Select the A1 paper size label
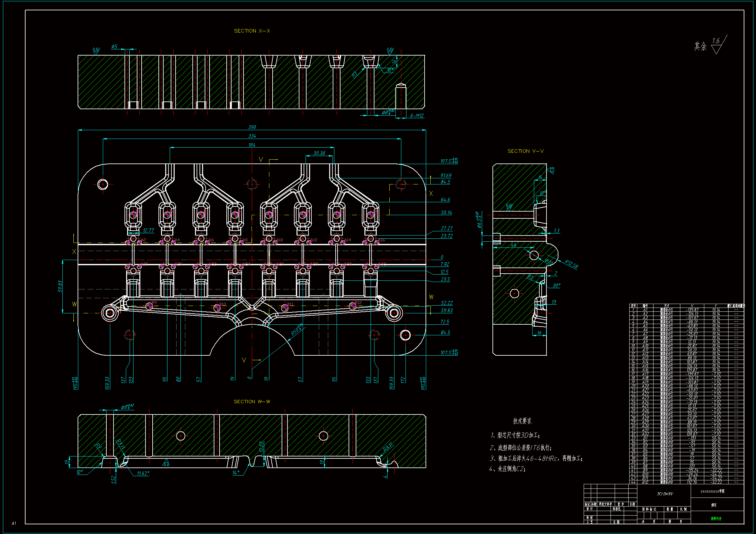The width and height of the screenshot is (756, 534). [x=14, y=523]
